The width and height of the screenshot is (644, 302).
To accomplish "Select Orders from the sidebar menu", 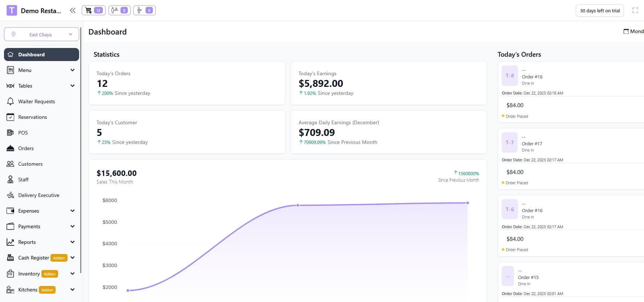I will [x=26, y=148].
